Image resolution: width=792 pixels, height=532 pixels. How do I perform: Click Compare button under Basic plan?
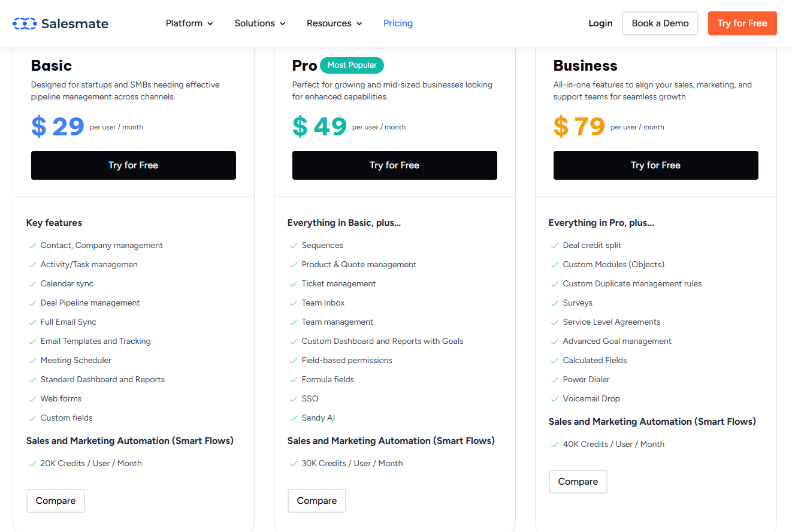click(56, 501)
